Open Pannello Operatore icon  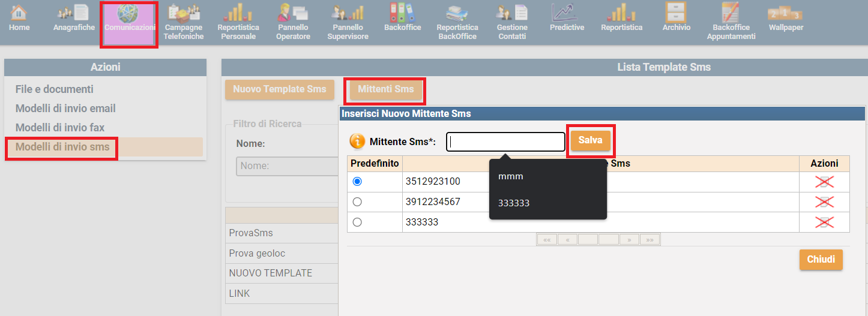click(294, 13)
